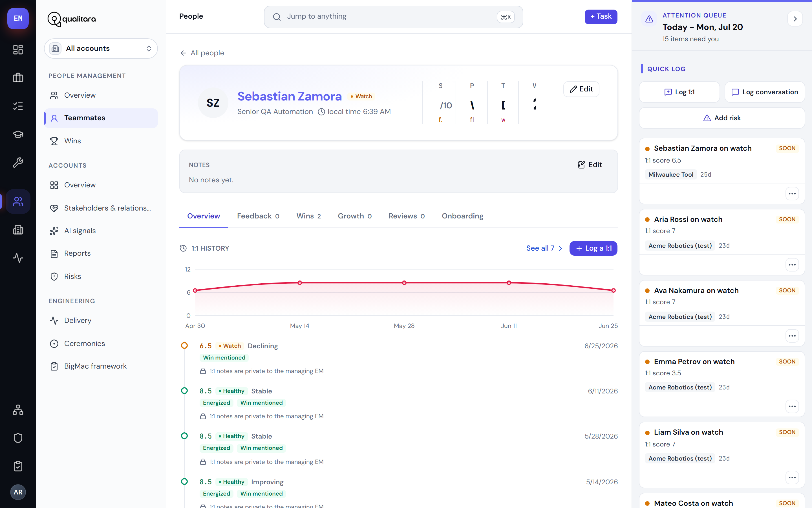812x508 pixels.
Task: Click the attention queue warning icon
Action: point(649,19)
